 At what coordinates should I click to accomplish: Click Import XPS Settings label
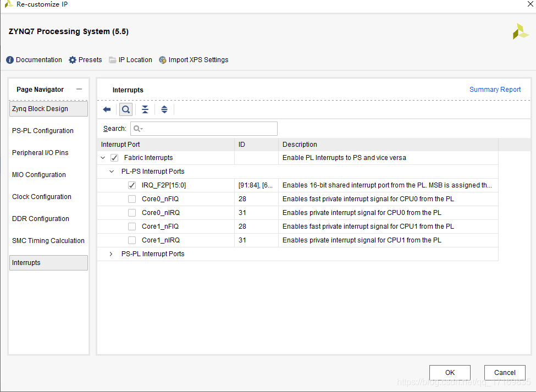[x=198, y=60]
